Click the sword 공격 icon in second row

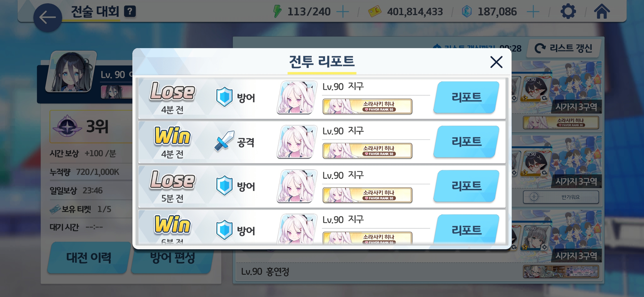[x=224, y=141]
